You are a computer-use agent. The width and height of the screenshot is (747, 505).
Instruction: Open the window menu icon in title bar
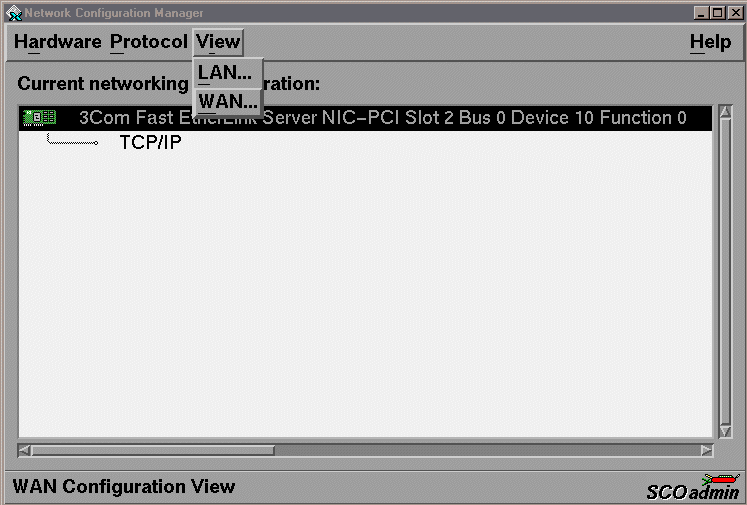coord(14,13)
